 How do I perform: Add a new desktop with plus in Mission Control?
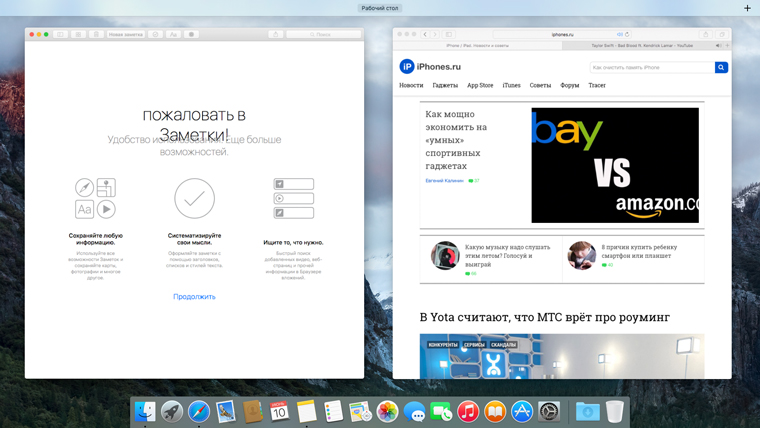point(747,8)
